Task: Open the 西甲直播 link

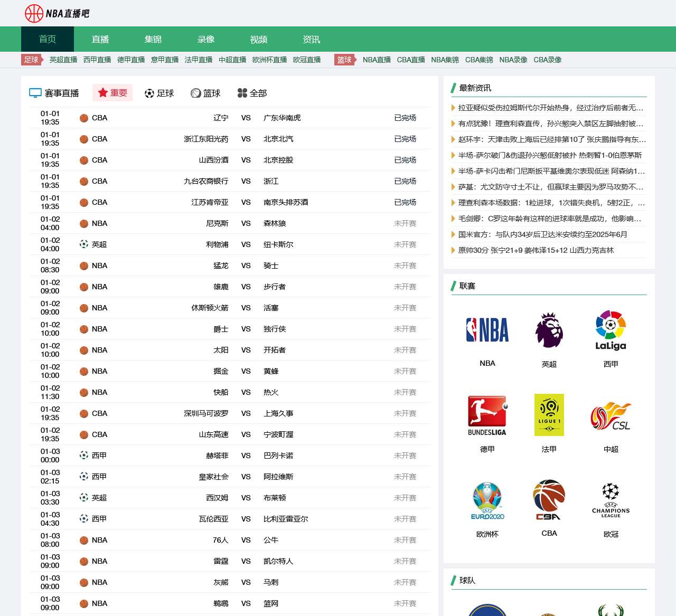Action: 97,60
